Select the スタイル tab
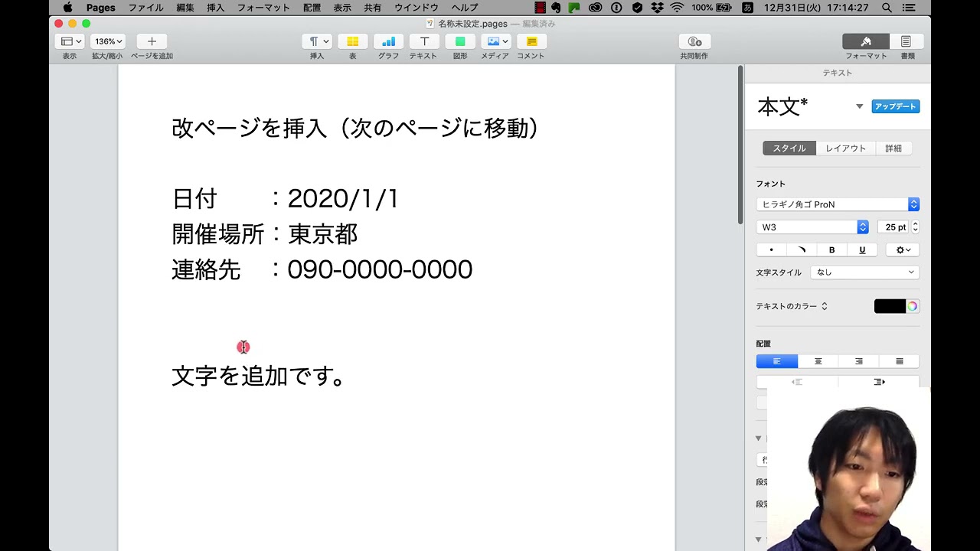980x551 pixels. (789, 148)
